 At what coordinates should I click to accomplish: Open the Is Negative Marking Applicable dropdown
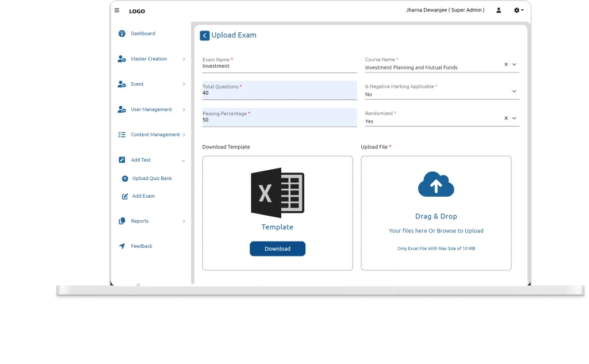[x=514, y=91]
